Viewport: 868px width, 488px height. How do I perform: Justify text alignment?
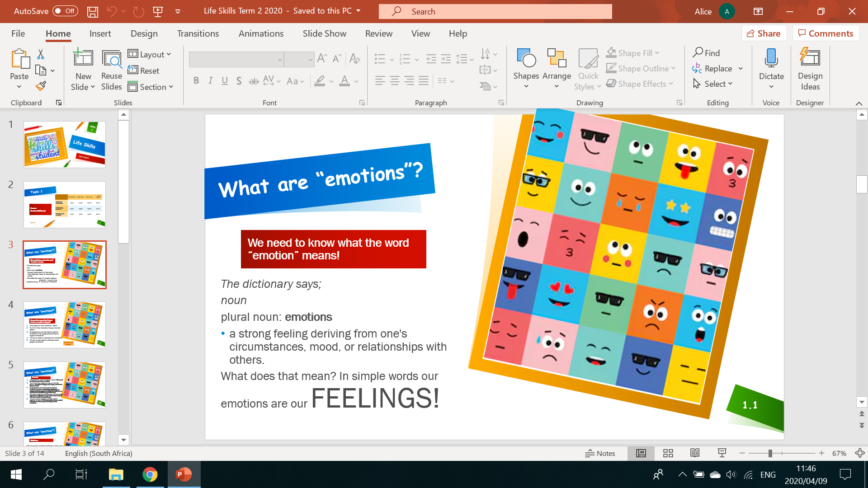[424, 81]
